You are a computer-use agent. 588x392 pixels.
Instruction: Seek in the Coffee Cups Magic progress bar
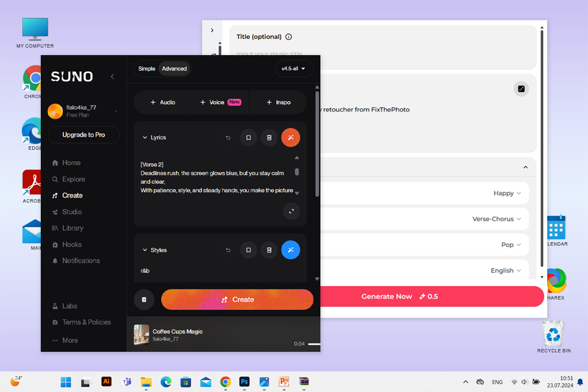point(314,344)
